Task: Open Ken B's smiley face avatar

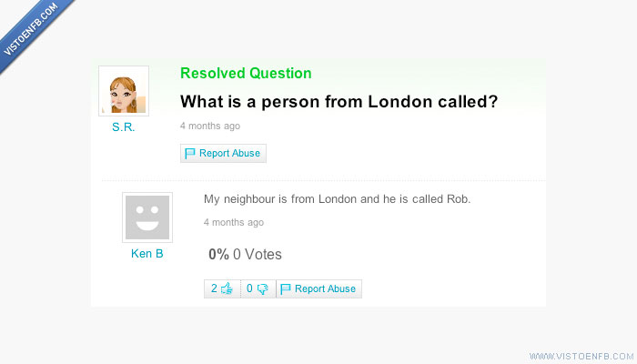Action: point(147,217)
